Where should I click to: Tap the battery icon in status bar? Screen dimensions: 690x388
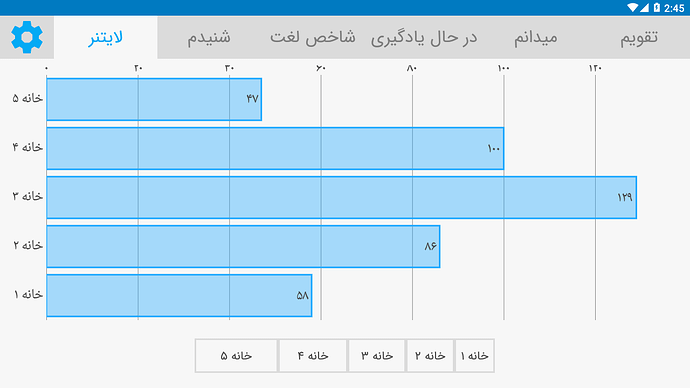coord(657,7)
